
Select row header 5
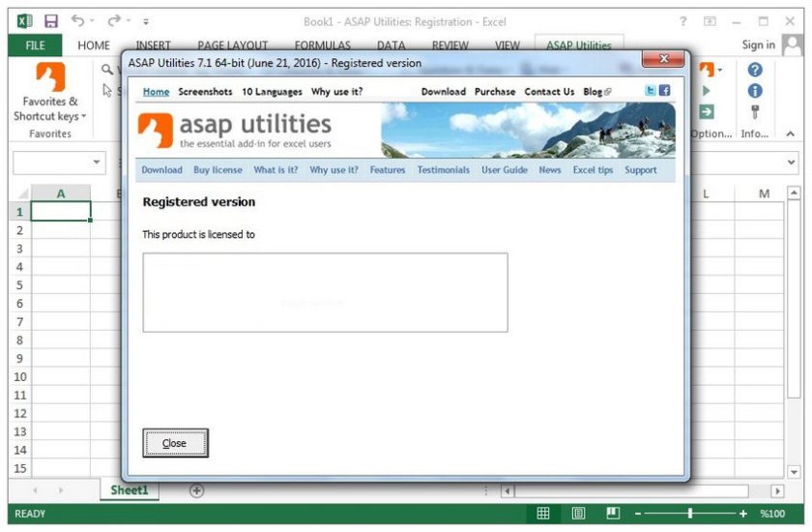coord(19,285)
